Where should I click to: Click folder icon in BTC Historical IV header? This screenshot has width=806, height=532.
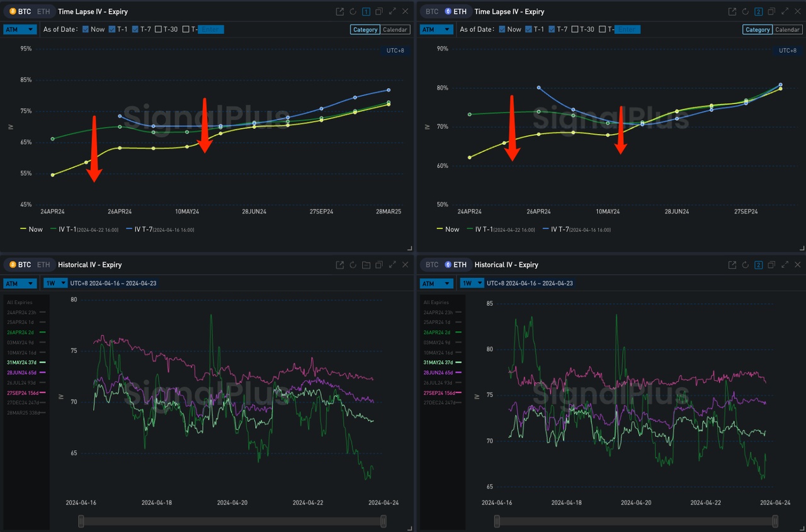pos(366,265)
